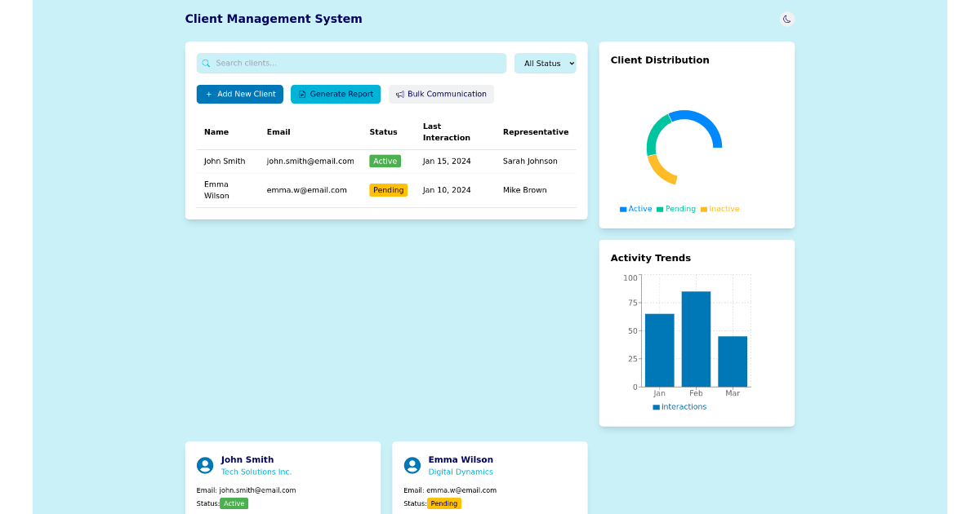Click the Feb bar in Activity Trends
This screenshot has width=980, height=514.
click(696, 338)
